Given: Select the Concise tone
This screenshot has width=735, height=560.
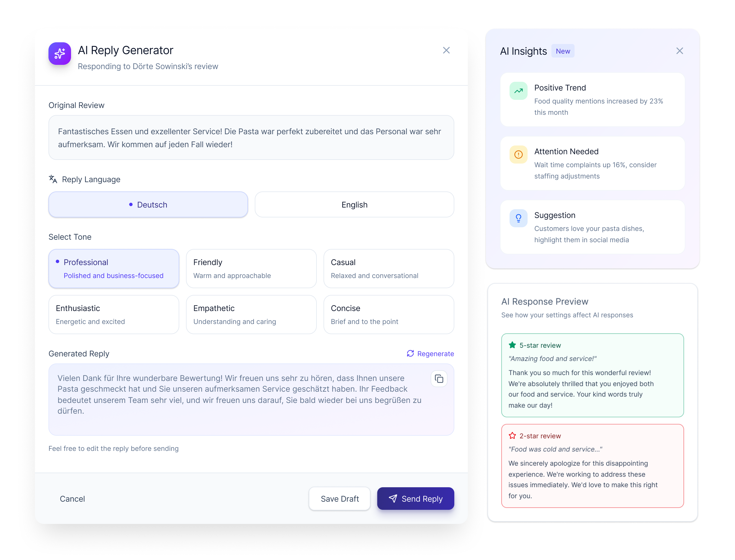Looking at the screenshot, I should pyautogui.click(x=388, y=314).
